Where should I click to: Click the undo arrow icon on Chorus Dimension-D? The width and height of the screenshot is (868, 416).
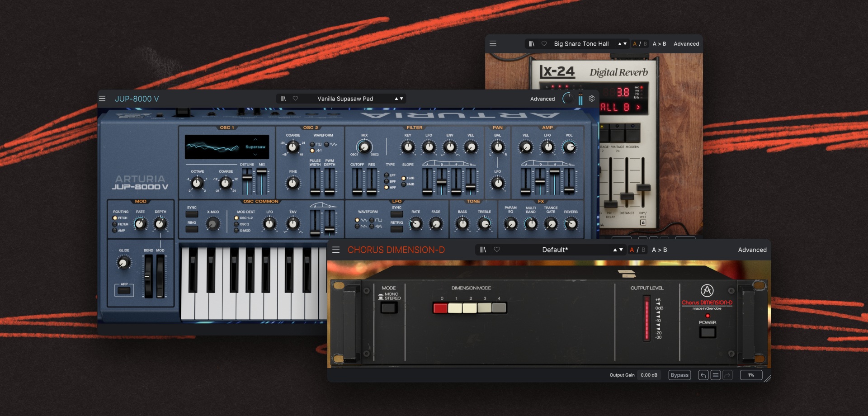point(703,375)
